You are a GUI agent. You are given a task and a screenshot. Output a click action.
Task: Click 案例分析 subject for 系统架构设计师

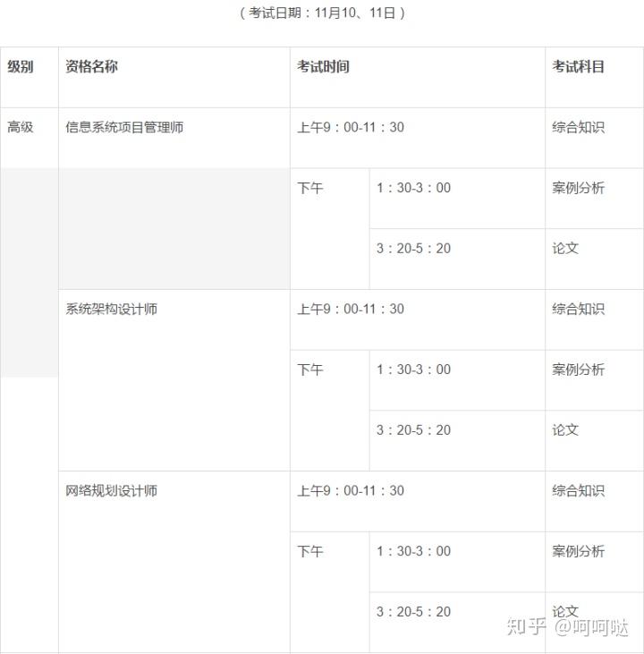tap(578, 369)
